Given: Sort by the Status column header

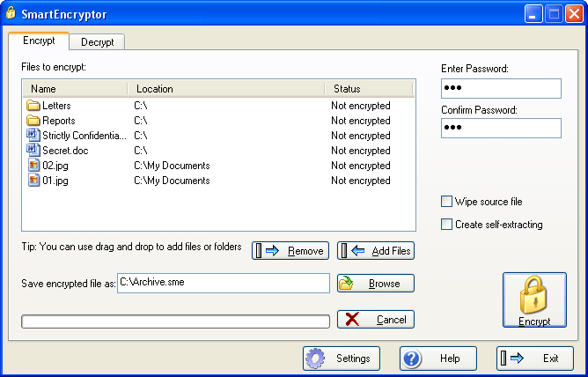Looking at the screenshot, I should pos(369,89).
